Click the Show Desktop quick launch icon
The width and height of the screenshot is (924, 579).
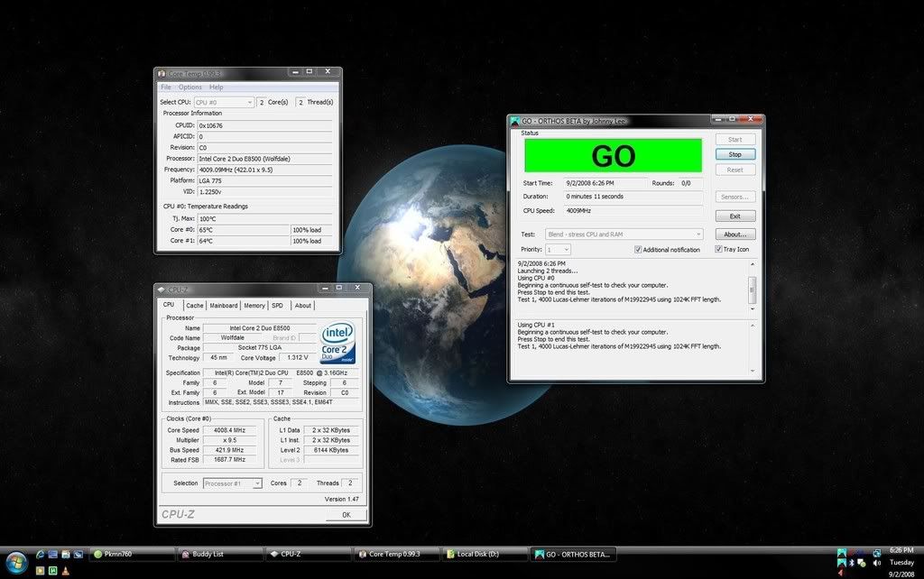(52, 555)
